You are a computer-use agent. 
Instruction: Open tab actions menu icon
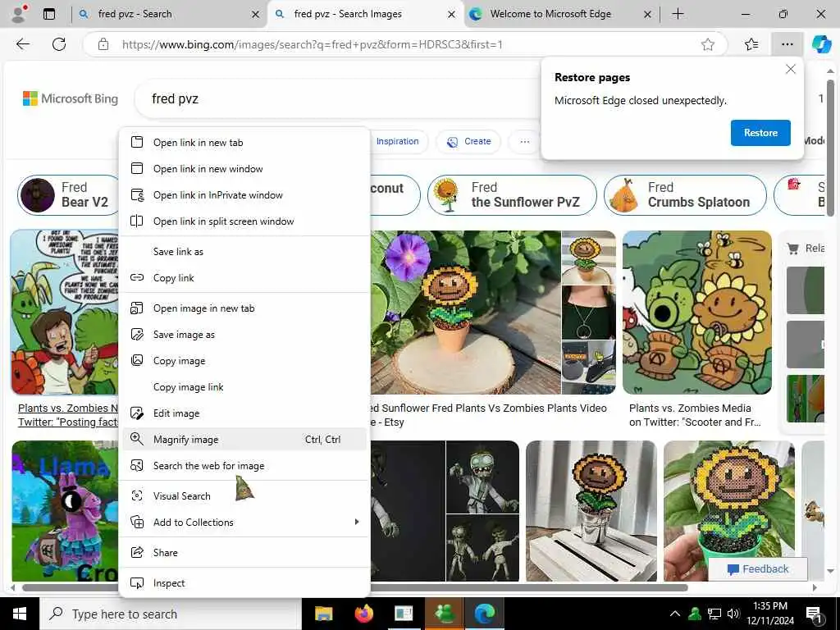(x=49, y=14)
